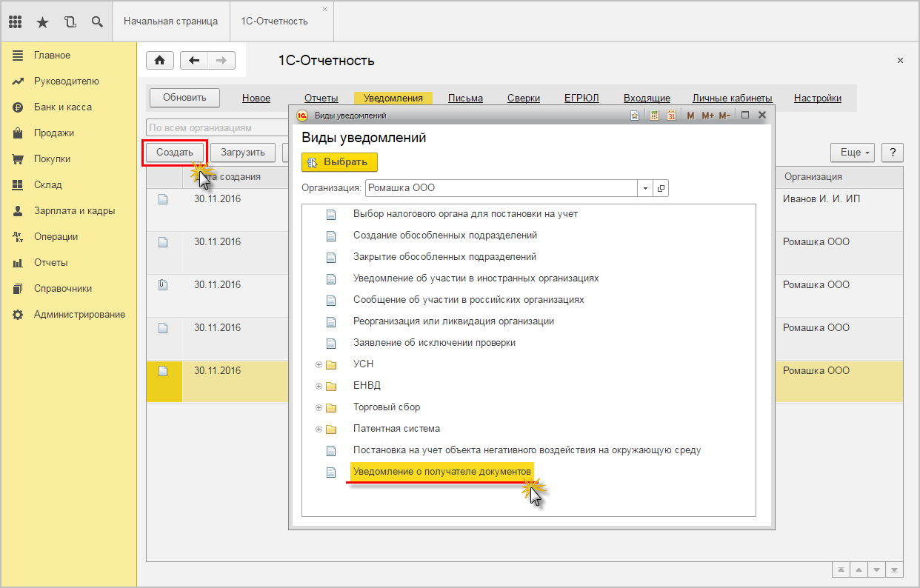Switch to Настройки tab
Screen dimensions: 920x588
tap(818, 98)
